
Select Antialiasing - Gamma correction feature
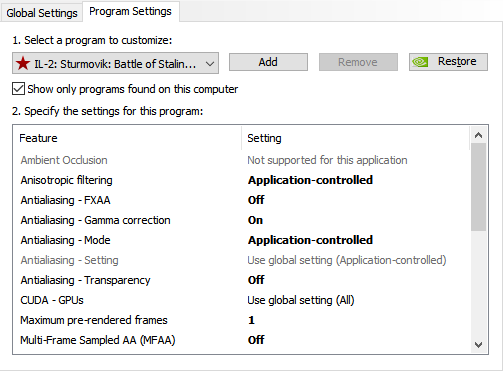[x=95, y=220]
